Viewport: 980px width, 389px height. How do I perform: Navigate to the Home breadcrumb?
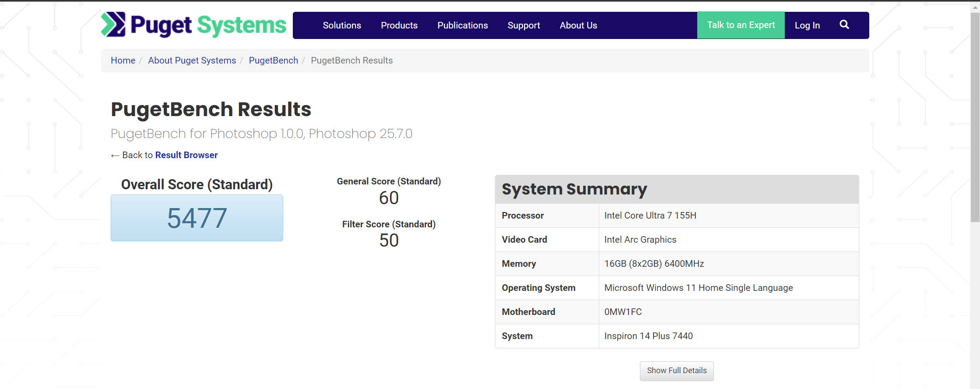click(123, 60)
